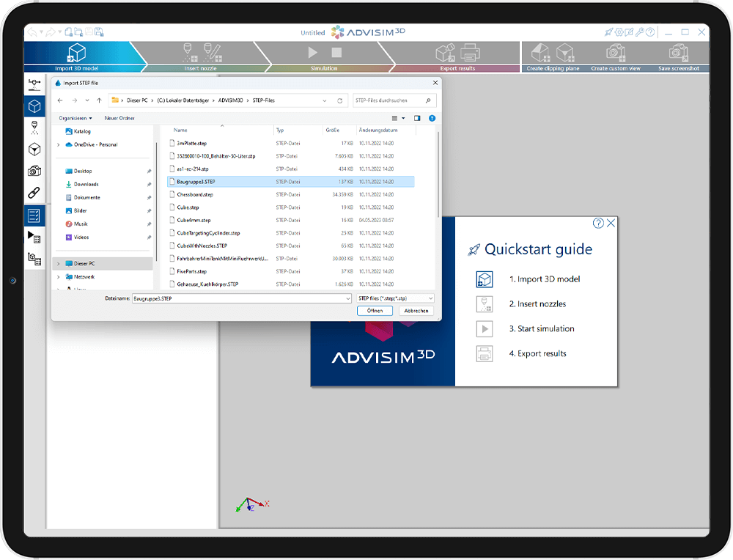Sort files by Änderungsdatum column header
Viewport: 733px width, 560px height.
[378, 130]
